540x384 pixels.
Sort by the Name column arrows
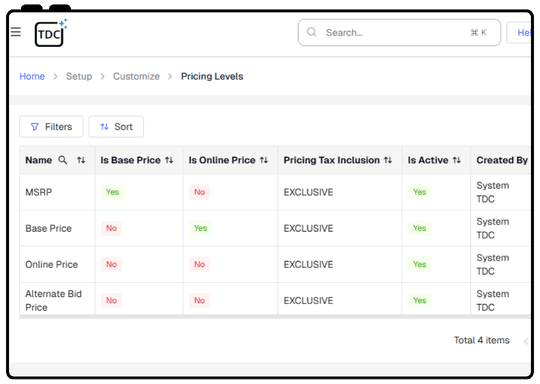coord(81,160)
